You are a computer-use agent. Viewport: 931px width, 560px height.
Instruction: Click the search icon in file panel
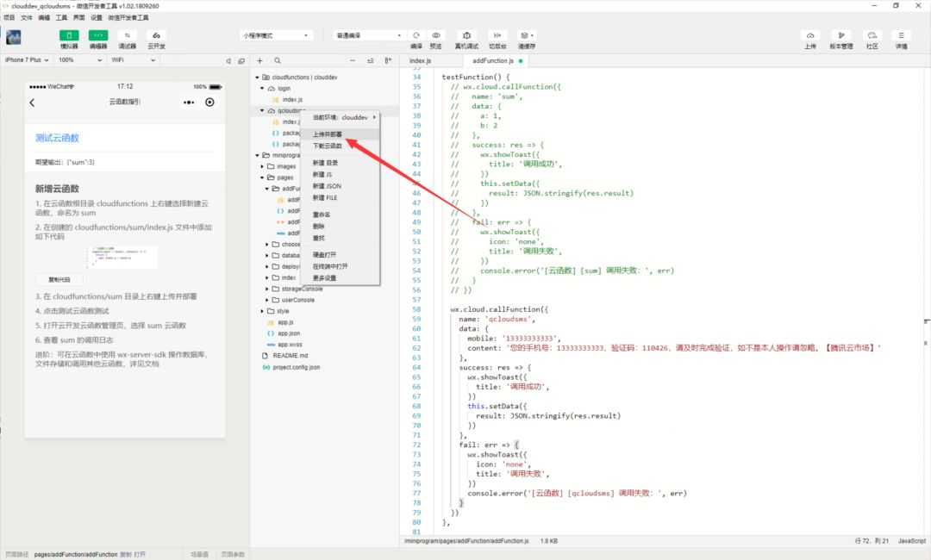[278, 60]
